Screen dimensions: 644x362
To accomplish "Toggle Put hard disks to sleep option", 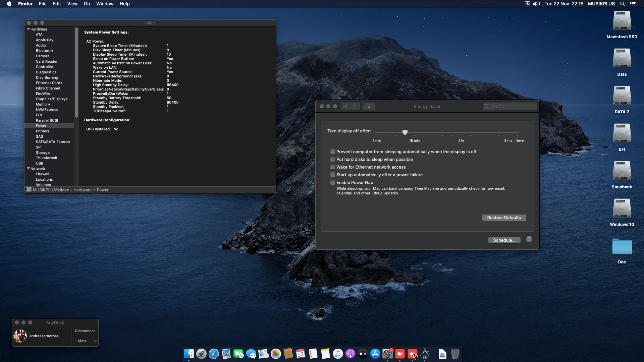I will click(333, 159).
